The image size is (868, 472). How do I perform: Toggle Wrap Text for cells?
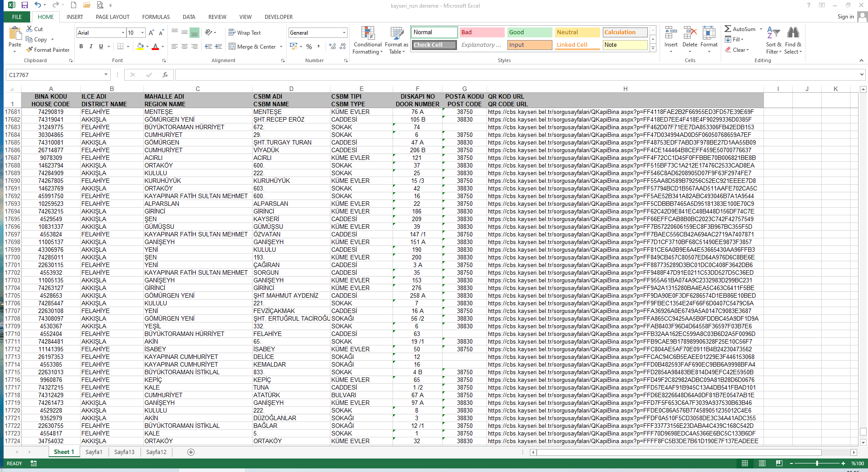[x=244, y=33]
